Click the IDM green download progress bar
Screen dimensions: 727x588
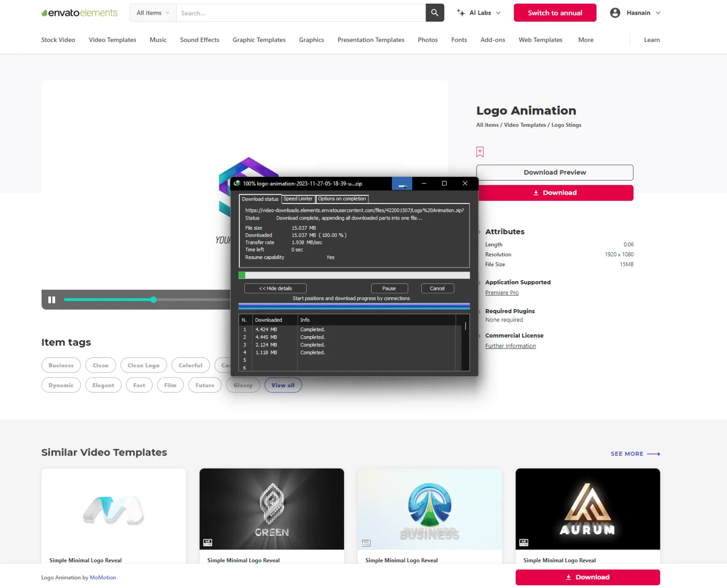pyautogui.click(x=354, y=275)
